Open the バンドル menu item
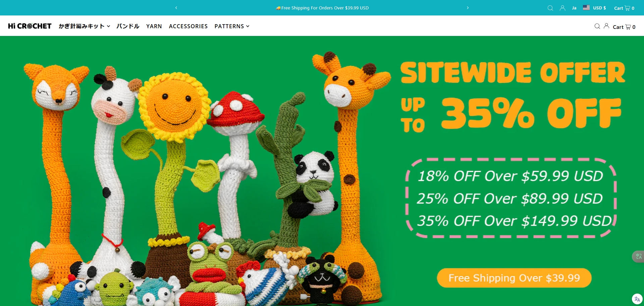The image size is (644, 306). 128,26
